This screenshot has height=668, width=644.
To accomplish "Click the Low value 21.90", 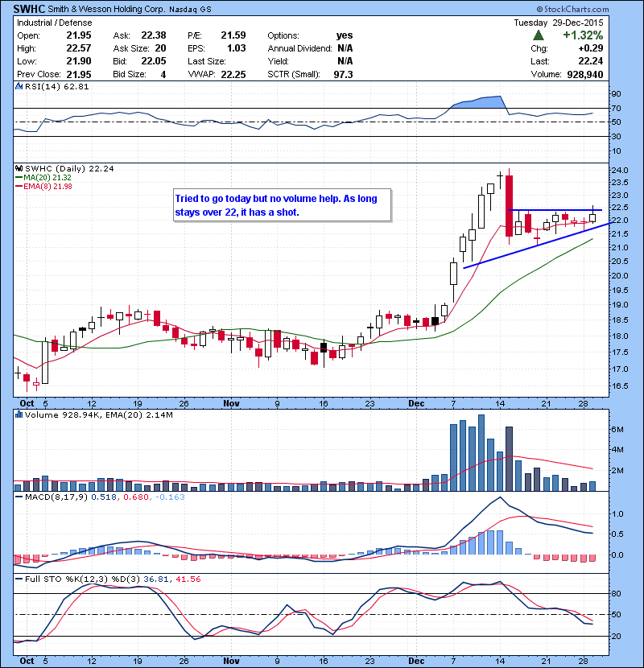I will [x=79, y=61].
